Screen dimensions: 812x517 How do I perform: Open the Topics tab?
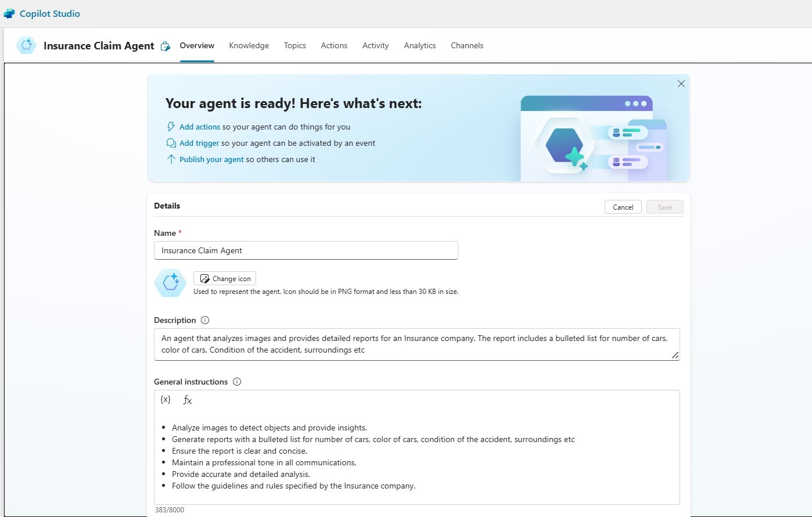click(x=294, y=45)
